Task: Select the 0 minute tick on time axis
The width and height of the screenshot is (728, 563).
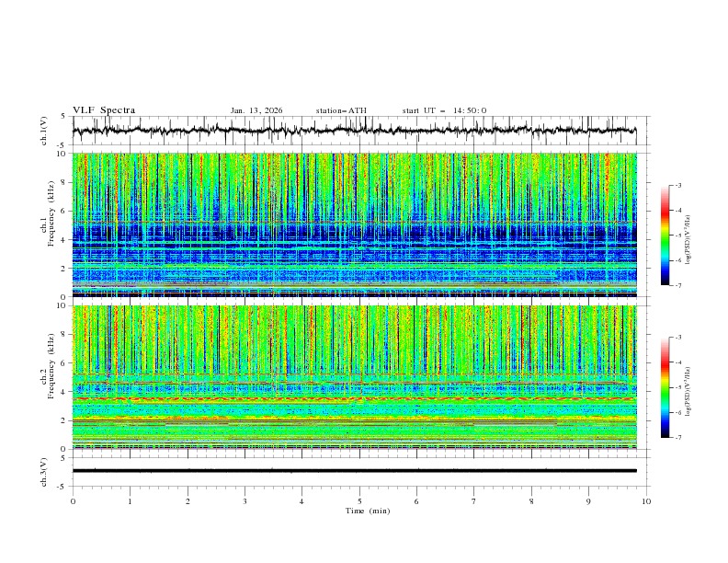Action: point(73,501)
